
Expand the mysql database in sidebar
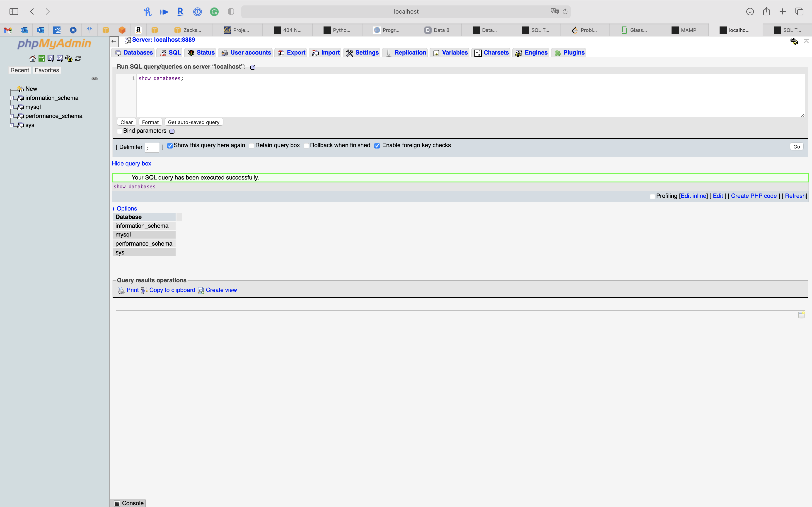pyautogui.click(x=12, y=107)
